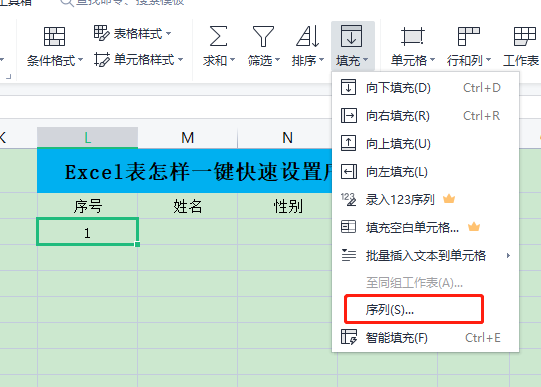Click the Fill Right arrow icon in menu
Viewport: 541px width, 387px height.
tap(348, 115)
